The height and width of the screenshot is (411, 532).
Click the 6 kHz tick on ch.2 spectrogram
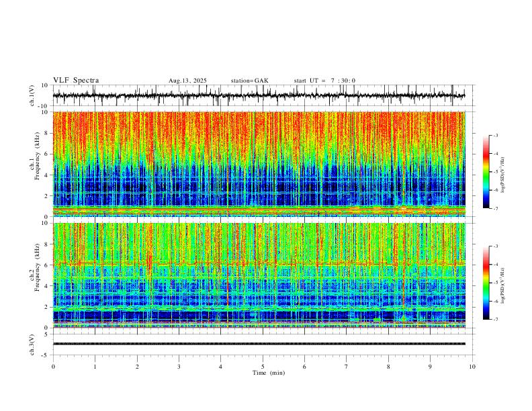tap(46, 265)
